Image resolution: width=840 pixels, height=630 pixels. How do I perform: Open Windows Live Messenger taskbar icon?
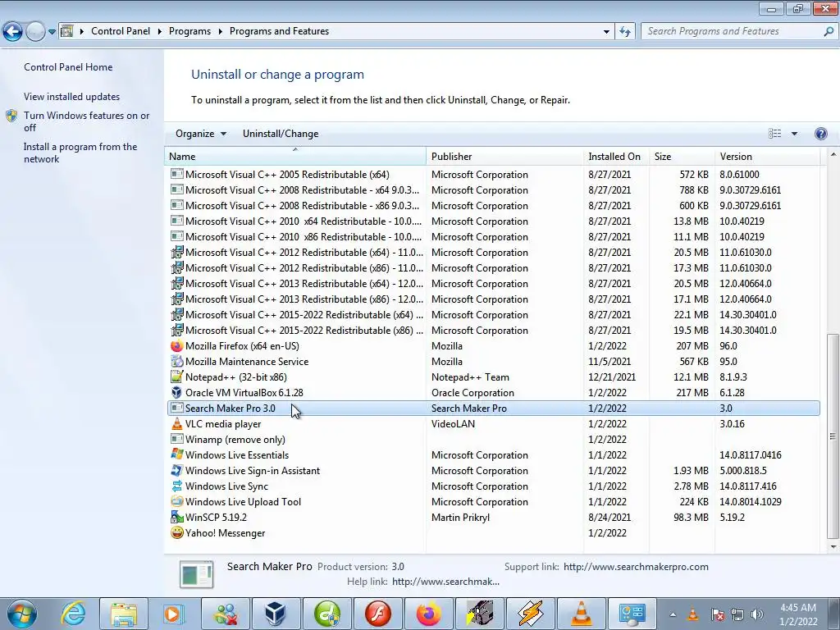pos(226,614)
